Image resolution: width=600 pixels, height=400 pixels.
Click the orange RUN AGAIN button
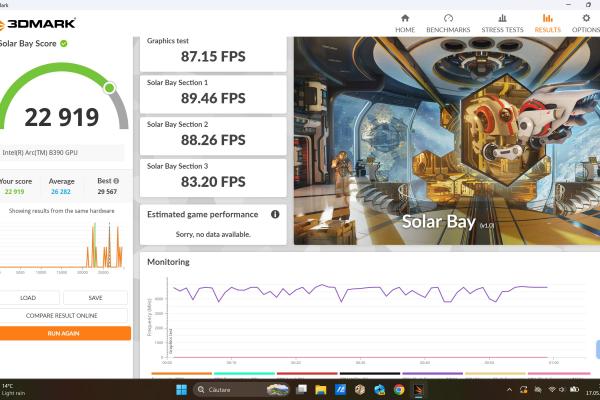[x=64, y=333]
